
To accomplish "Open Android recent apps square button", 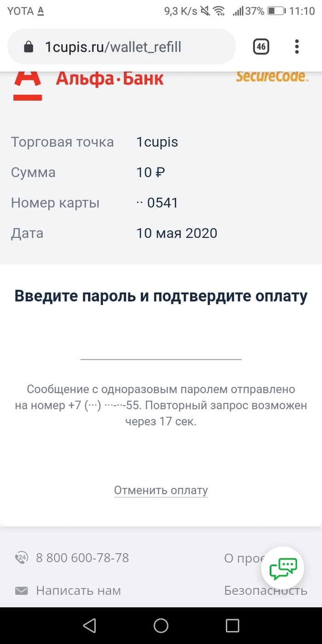I will 232,625.
